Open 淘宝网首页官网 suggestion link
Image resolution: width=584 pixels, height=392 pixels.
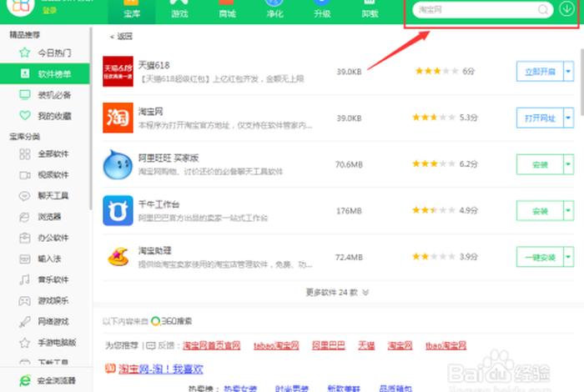[212, 345]
